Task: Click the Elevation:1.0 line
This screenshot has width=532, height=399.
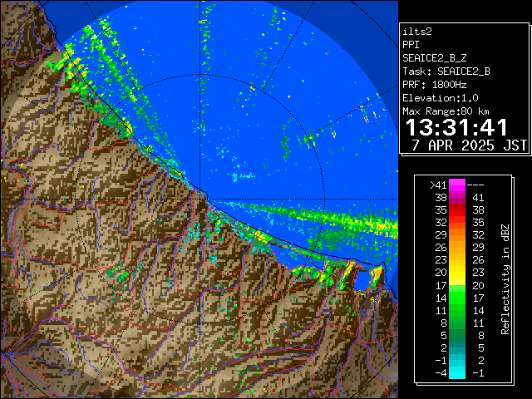Action: pos(440,98)
